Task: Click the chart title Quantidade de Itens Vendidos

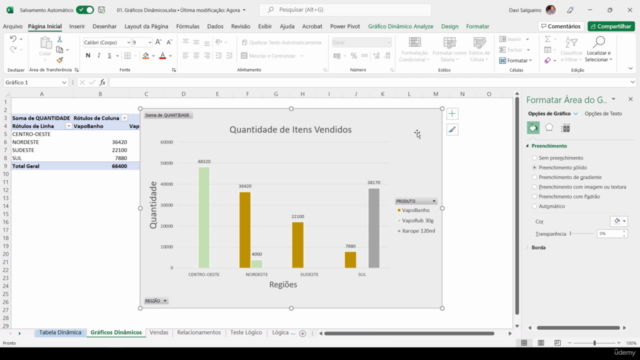Action: pos(290,130)
